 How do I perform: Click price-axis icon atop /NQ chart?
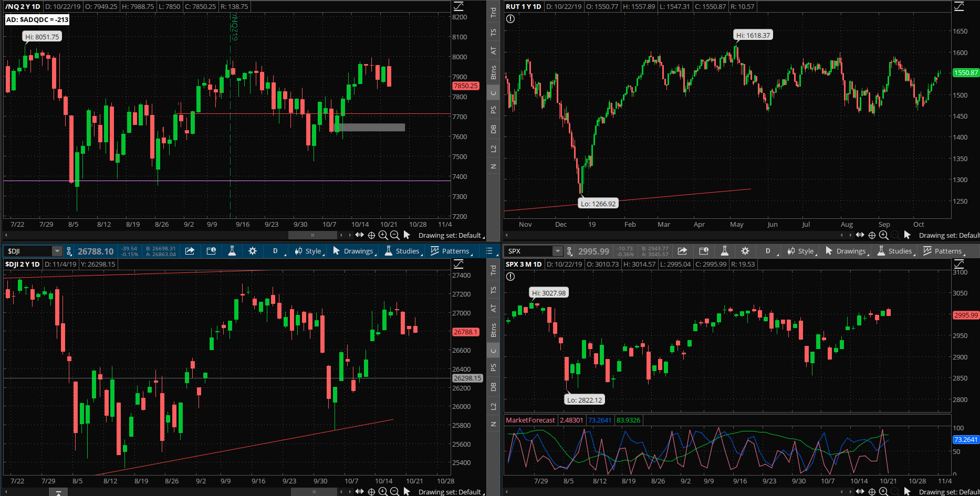click(458, 6)
